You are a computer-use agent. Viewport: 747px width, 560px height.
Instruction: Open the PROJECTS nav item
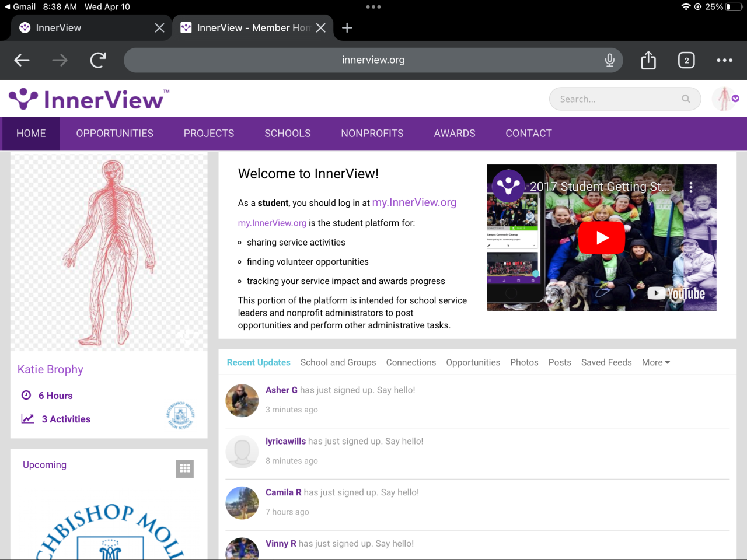pos(209,134)
